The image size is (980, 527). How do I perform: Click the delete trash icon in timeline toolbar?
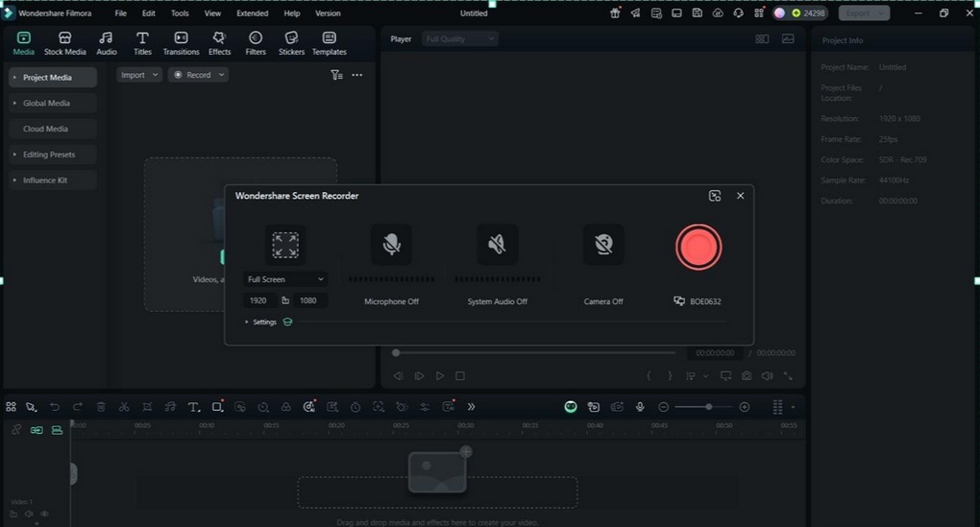(101, 407)
